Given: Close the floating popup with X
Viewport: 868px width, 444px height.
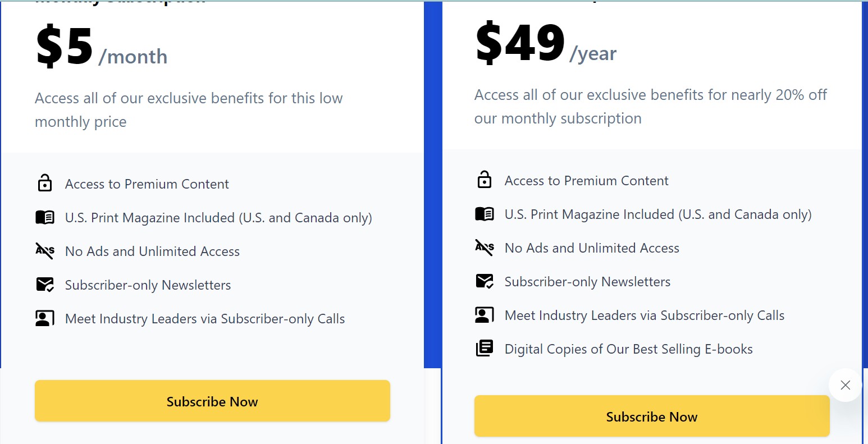Looking at the screenshot, I should click(845, 385).
